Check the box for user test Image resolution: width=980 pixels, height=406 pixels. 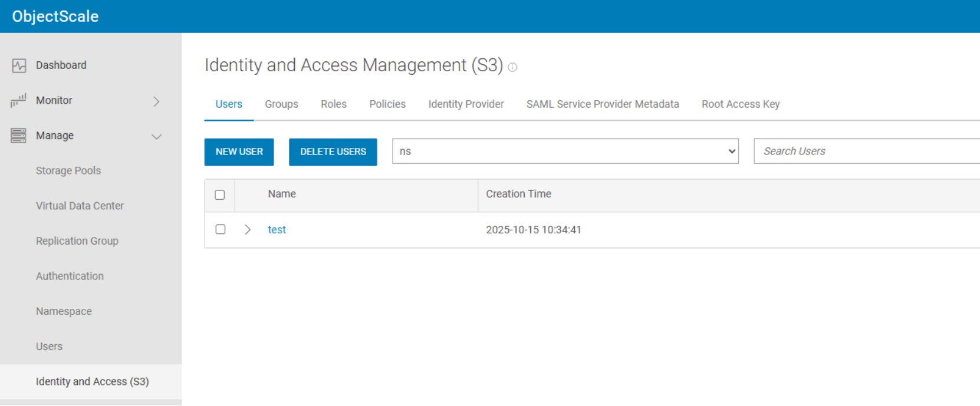point(221,229)
